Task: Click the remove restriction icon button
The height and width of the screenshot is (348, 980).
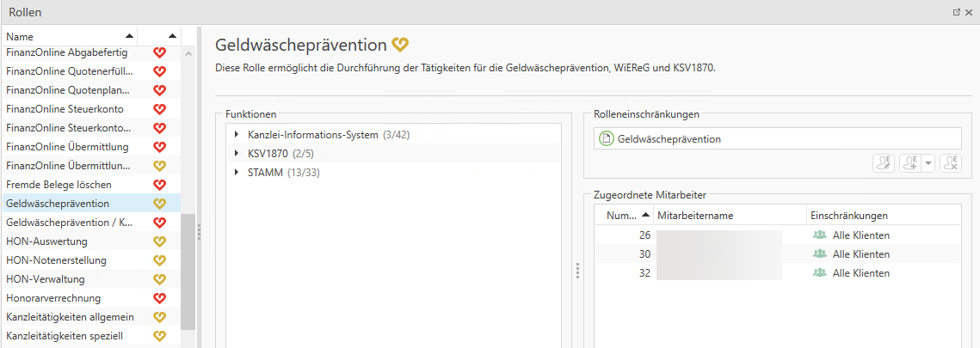Action: (950, 163)
